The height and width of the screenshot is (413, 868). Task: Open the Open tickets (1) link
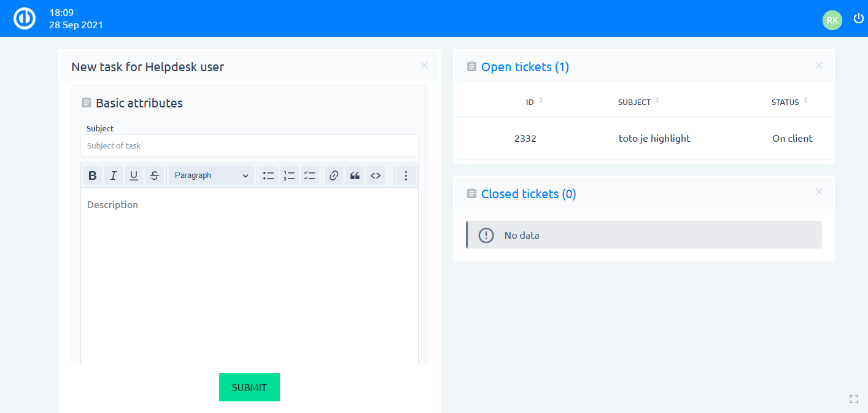coord(525,67)
